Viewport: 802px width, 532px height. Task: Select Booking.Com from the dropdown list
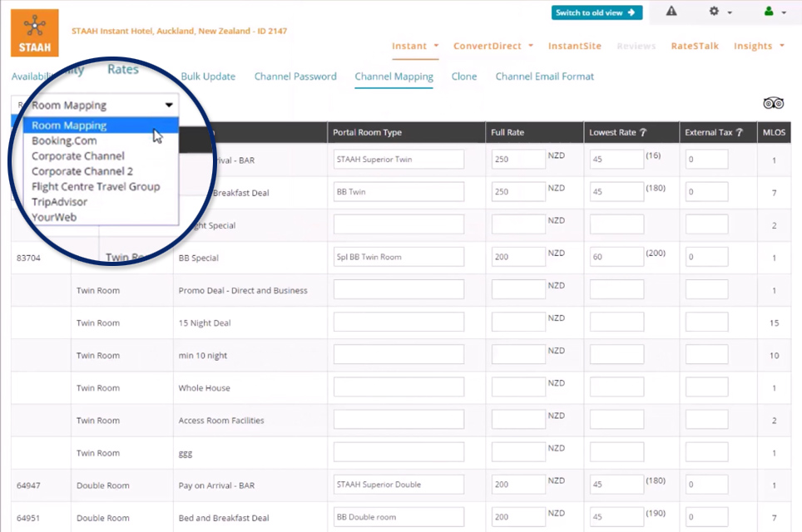pos(101,140)
